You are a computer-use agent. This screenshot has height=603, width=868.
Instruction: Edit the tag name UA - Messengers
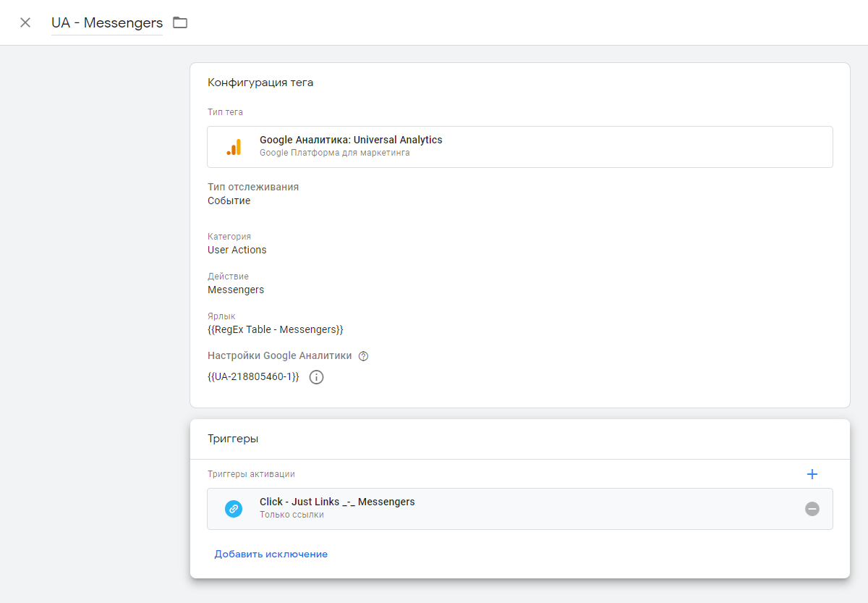point(107,22)
